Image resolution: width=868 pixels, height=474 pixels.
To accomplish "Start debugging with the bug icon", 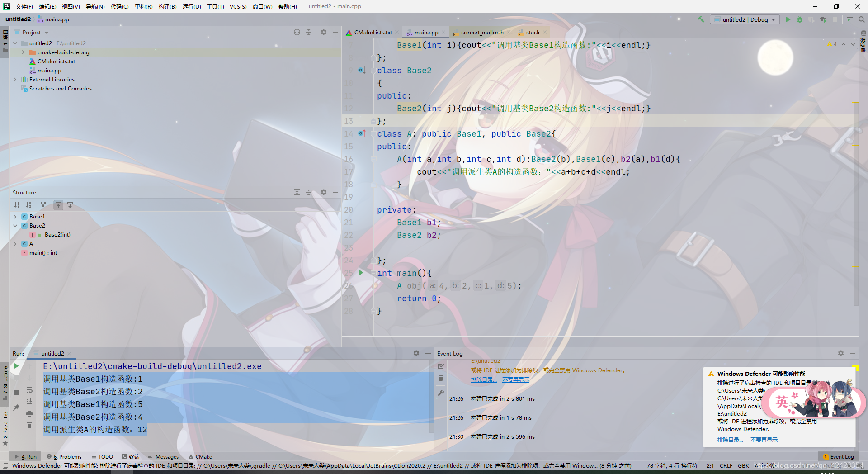I will 800,19.
